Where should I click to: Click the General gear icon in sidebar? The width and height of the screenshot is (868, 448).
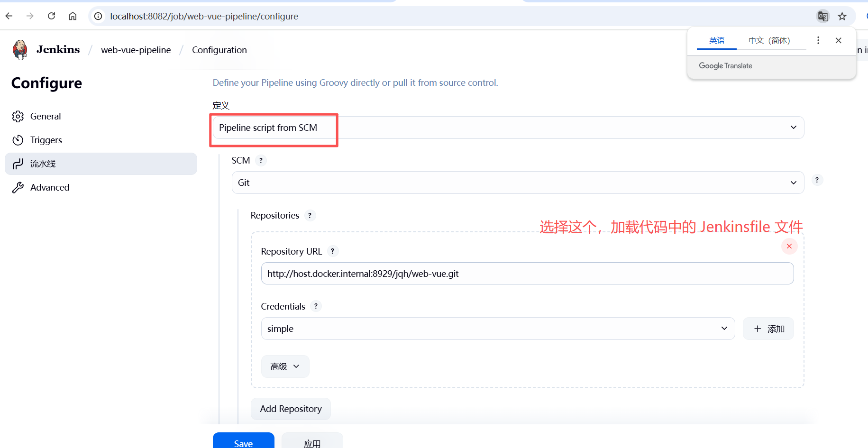click(18, 117)
